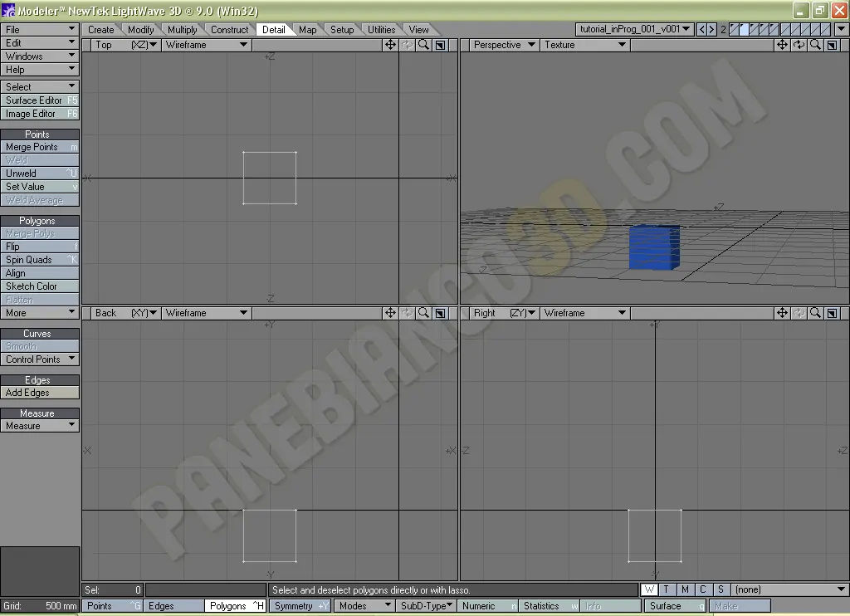Toggle the S selection set mode button
Screen dimensions: 850x616
[721, 589]
